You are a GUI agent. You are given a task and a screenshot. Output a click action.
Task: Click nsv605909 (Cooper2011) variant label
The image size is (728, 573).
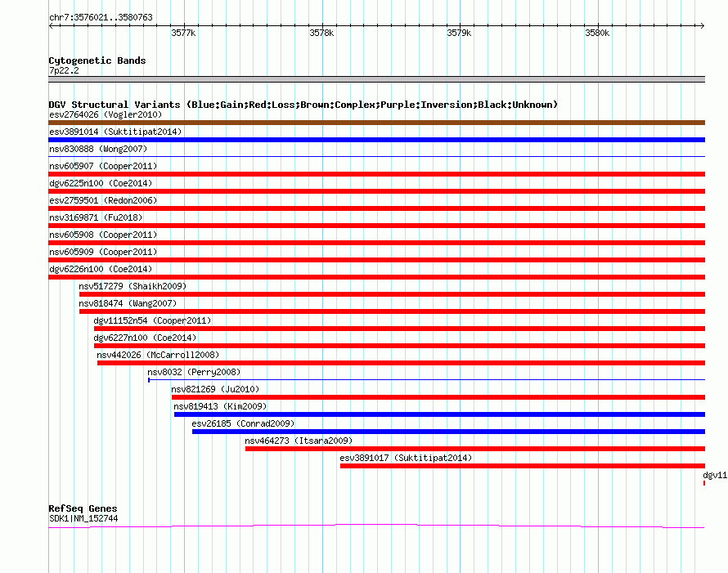click(103, 252)
